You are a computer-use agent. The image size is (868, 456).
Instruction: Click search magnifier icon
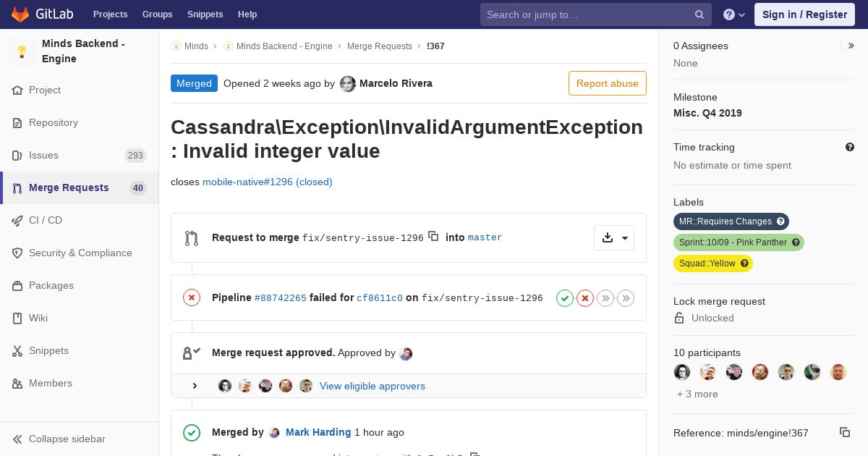[699, 14]
